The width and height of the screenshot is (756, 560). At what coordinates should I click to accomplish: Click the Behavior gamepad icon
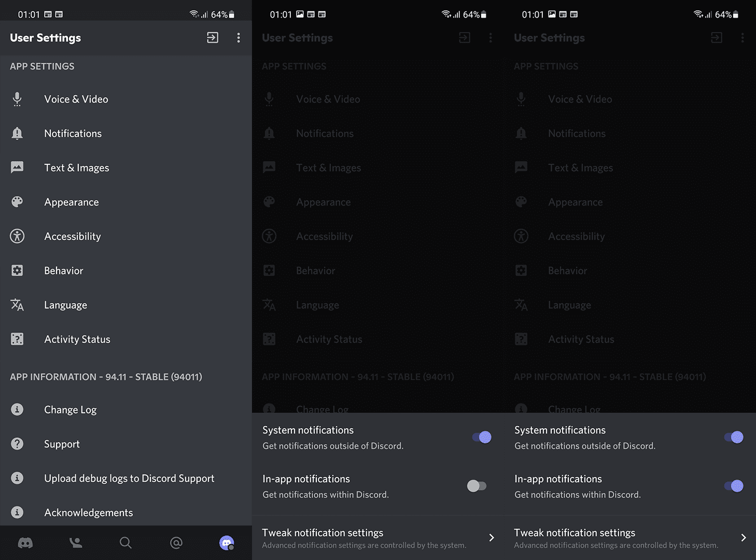pos(17,270)
